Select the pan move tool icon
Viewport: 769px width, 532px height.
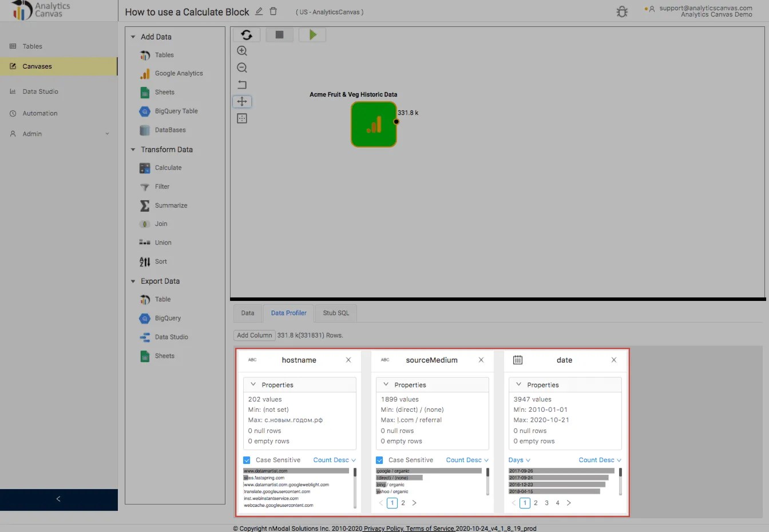(x=242, y=101)
